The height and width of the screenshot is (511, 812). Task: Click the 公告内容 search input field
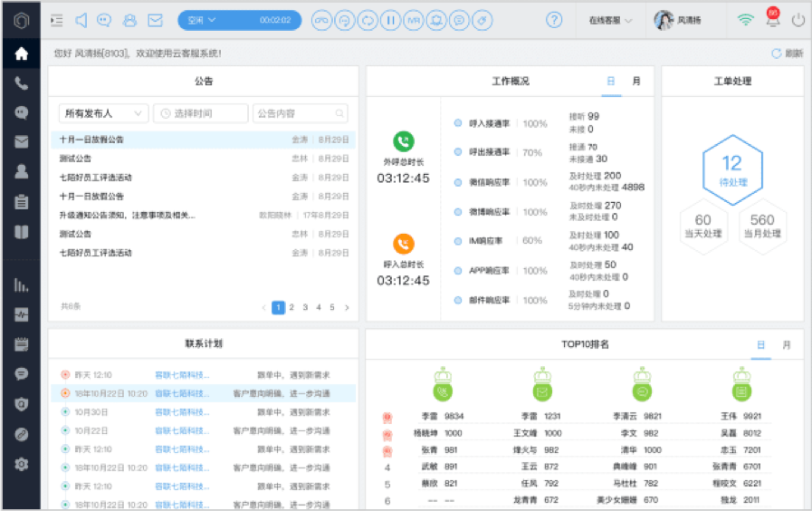click(x=300, y=113)
